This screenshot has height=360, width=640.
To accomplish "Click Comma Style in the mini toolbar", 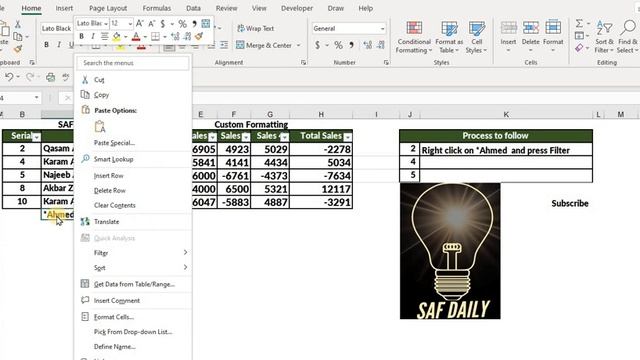I will tap(194, 23).
